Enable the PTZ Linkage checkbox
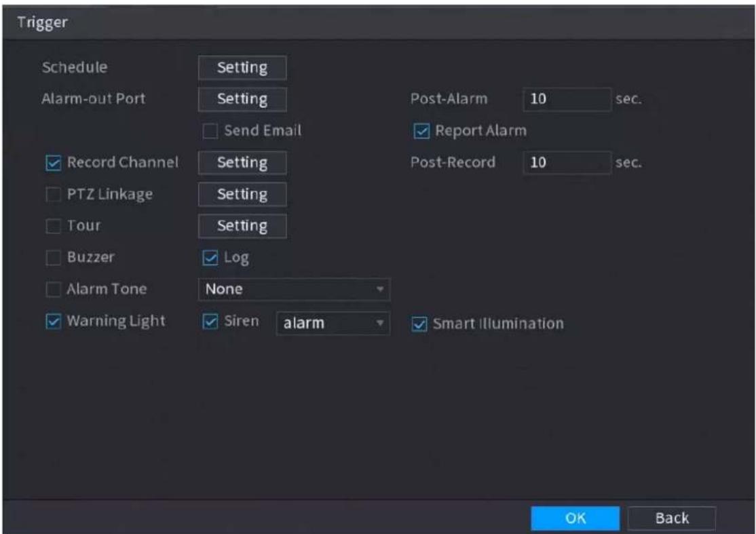This screenshot has height=534, width=756. point(53,195)
